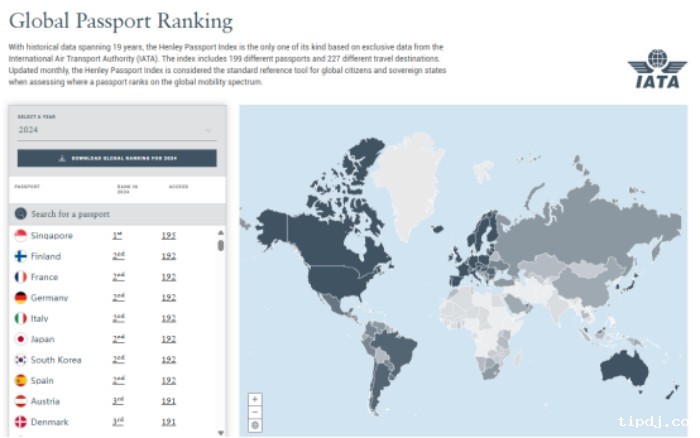Click the South Korea flag icon
Image resolution: width=700 pixels, height=438 pixels.
(x=20, y=360)
